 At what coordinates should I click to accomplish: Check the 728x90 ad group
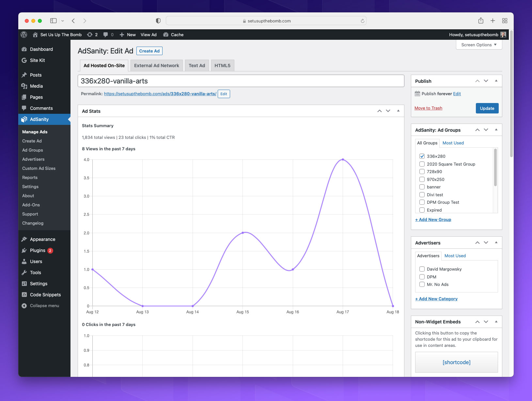coord(422,171)
